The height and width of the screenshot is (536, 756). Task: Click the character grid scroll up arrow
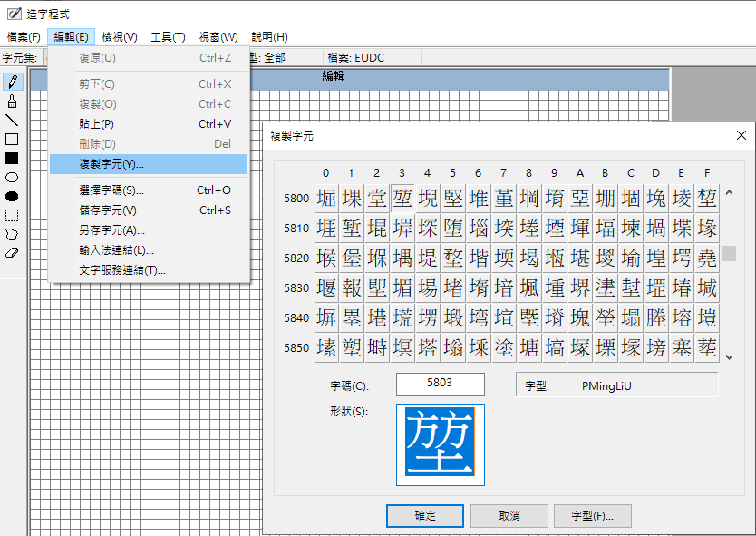pos(729,193)
